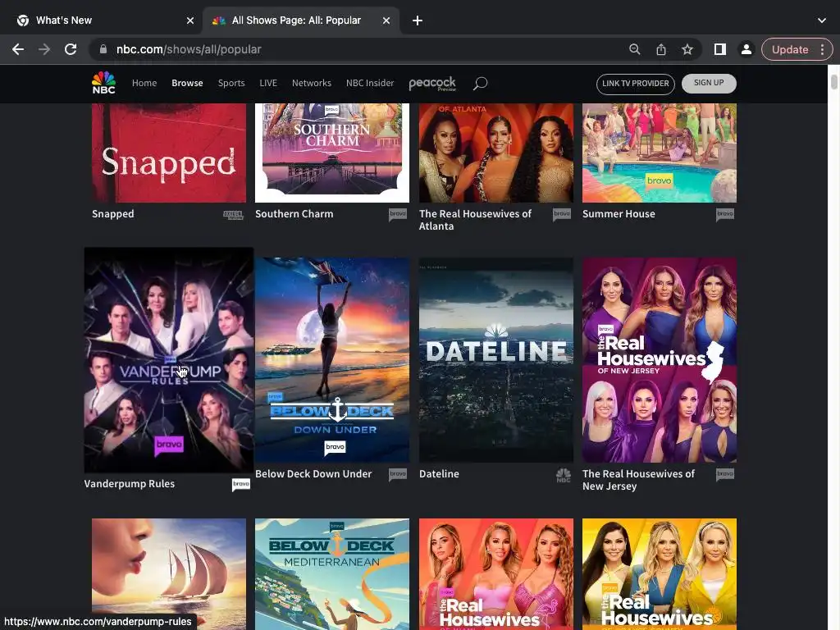Open The Real Housewives of New Jersey title link

click(638, 480)
